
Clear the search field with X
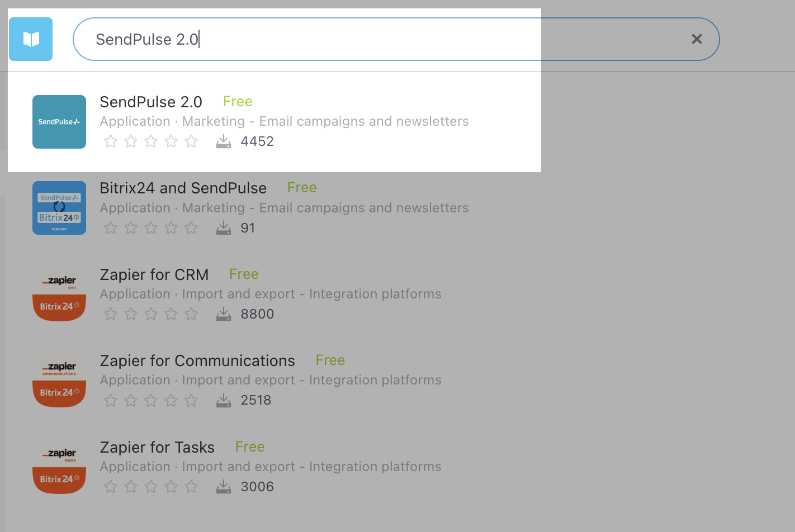coord(697,39)
